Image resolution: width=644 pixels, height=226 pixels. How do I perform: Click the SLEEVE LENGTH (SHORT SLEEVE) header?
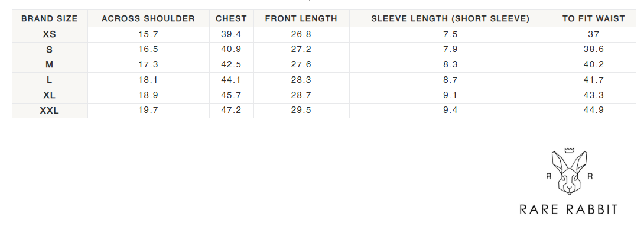pos(450,18)
